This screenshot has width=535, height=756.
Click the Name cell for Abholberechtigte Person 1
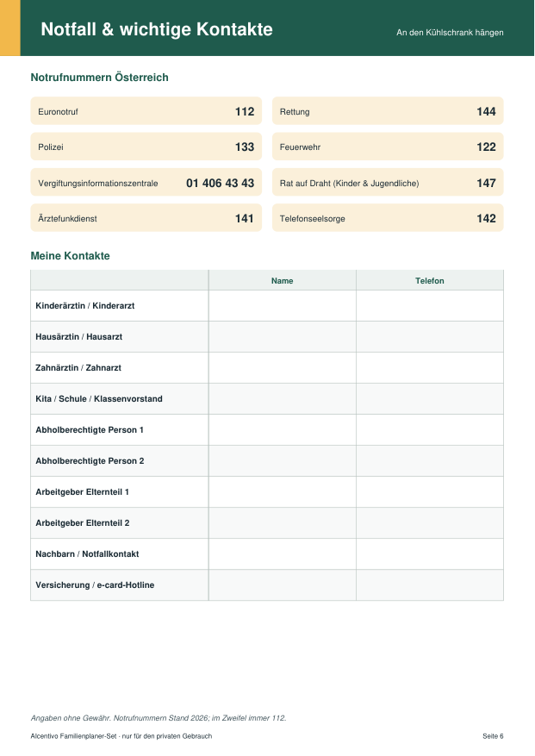tap(282, 429)
